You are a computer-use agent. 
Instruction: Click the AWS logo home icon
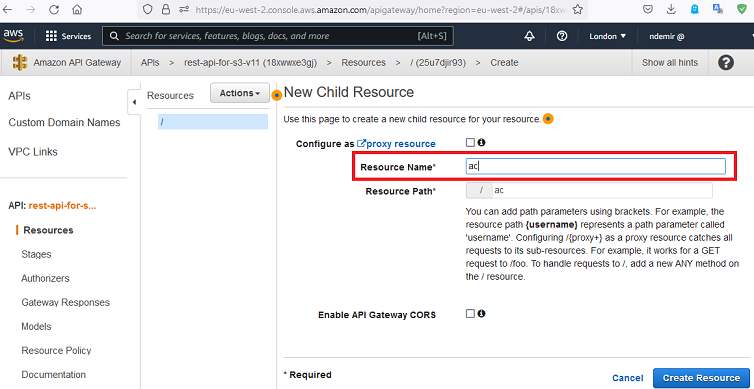13,35
